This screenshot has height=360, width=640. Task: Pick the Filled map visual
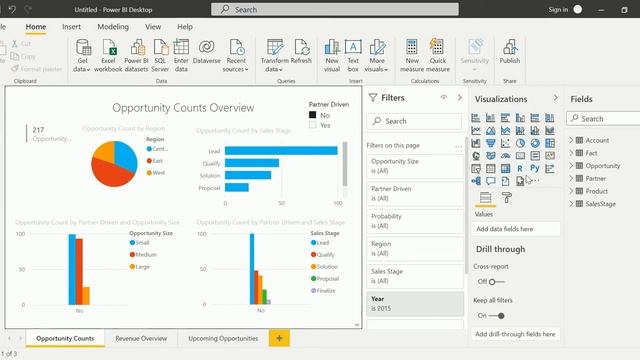491,156
